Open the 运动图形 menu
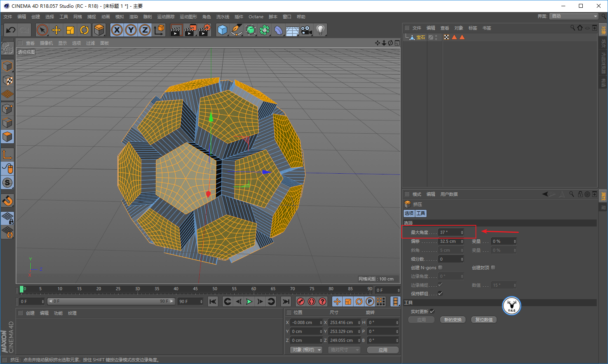Screen dimensions: 608x364 click(x=188, y=17)
